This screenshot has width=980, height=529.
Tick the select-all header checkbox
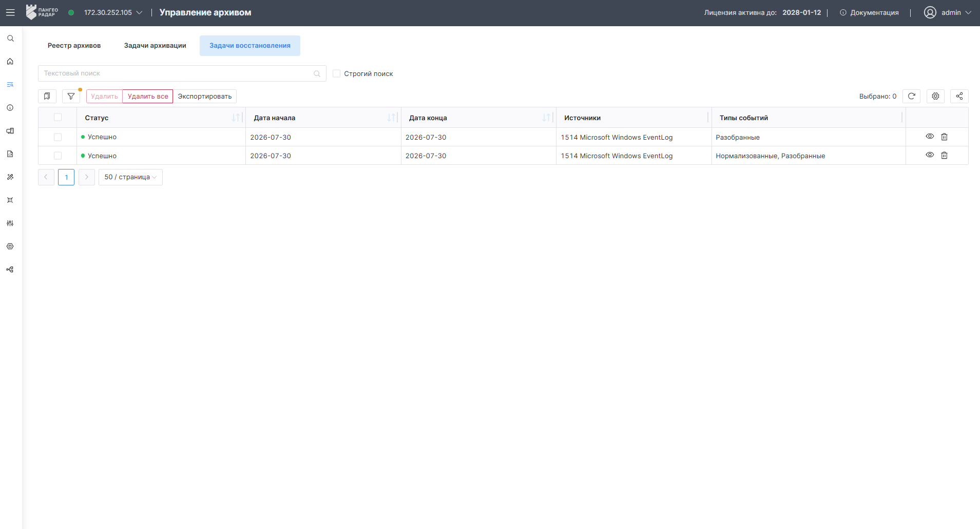pyautogui.click(x=57, y=117)
